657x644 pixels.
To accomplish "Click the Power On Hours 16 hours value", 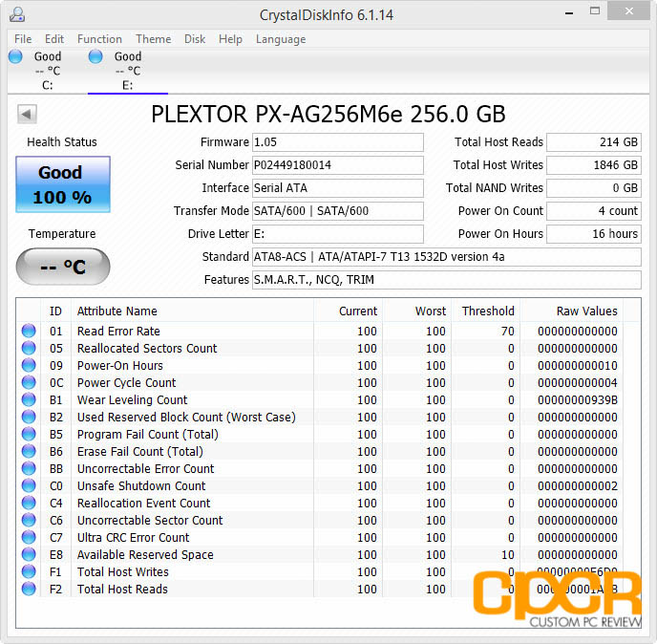I will coord(594,234).
